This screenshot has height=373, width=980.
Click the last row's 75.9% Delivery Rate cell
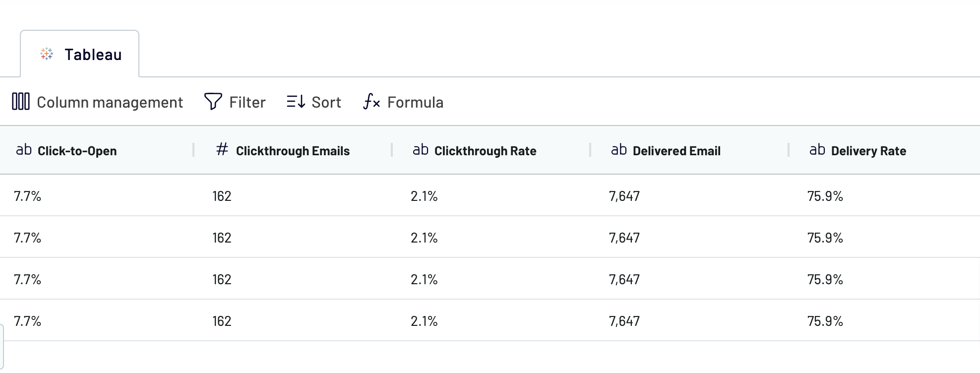pos(825,321)
